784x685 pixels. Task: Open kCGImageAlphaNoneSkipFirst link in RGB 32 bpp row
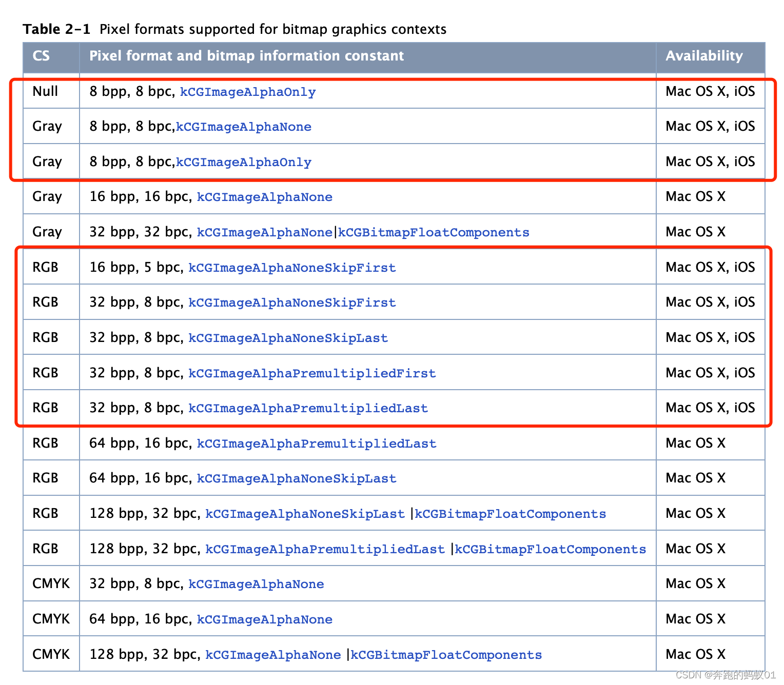[x=292, y=303]
